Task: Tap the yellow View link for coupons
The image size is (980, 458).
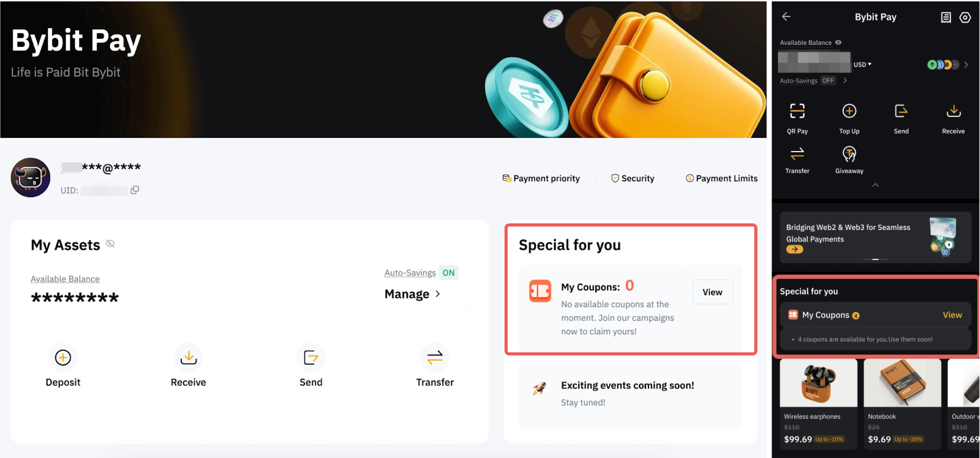Action: pos(952,315)
